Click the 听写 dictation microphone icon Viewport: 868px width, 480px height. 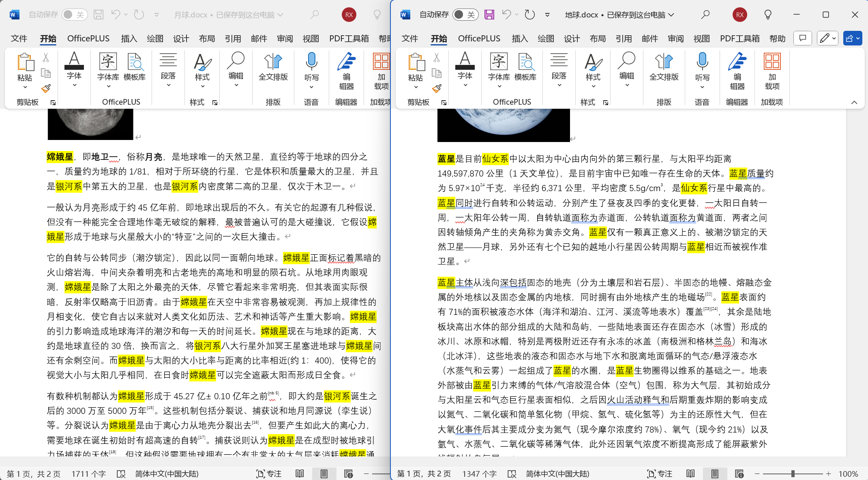702,65
